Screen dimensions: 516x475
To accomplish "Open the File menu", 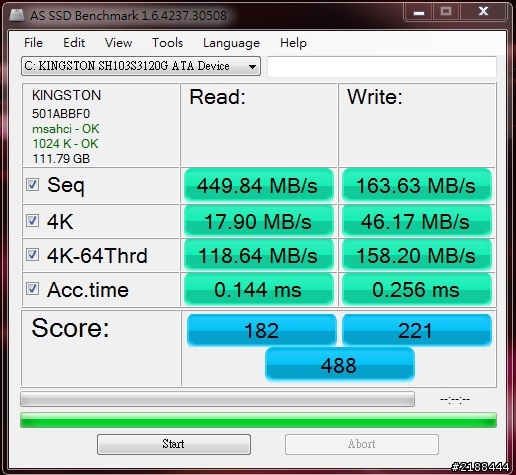I will (33, 43).
